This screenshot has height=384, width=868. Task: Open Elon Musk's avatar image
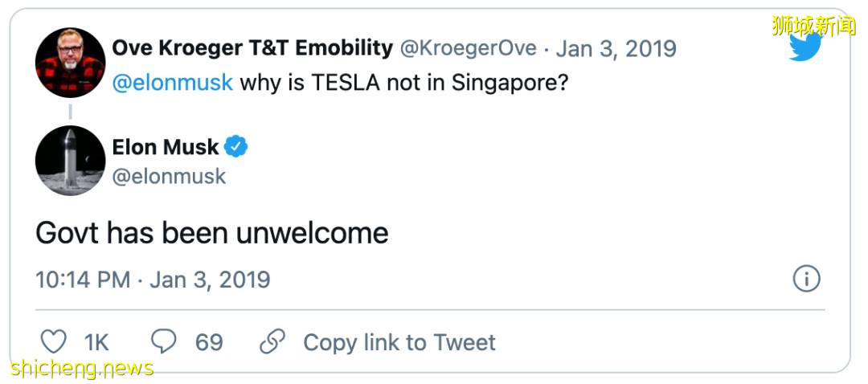tap(70, 161)
